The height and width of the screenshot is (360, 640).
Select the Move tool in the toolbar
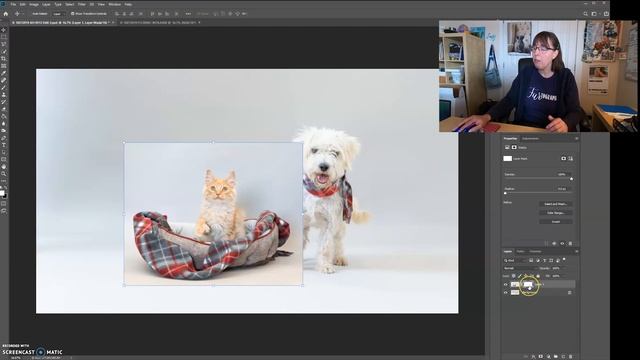(x=4, y=30)
